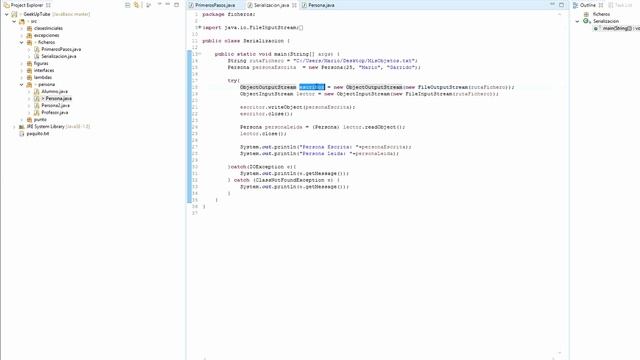Expand the lambdas package
Viewport: 640px width, 360px height.
[22, 78]
